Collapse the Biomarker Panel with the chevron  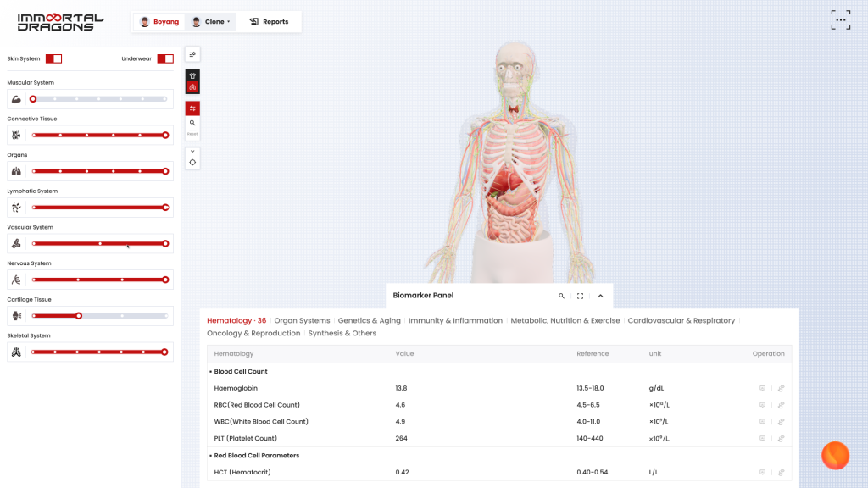600,296
